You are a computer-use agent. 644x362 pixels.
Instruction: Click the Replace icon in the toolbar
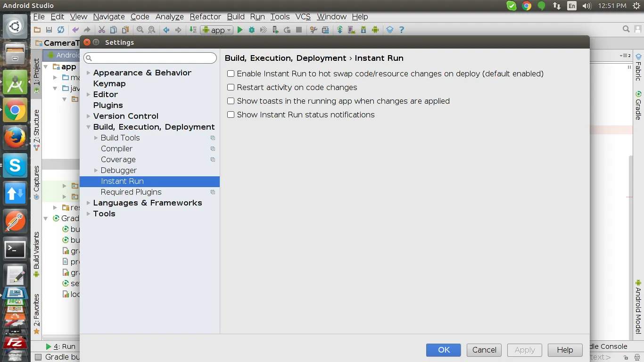(x=151, y=30)
